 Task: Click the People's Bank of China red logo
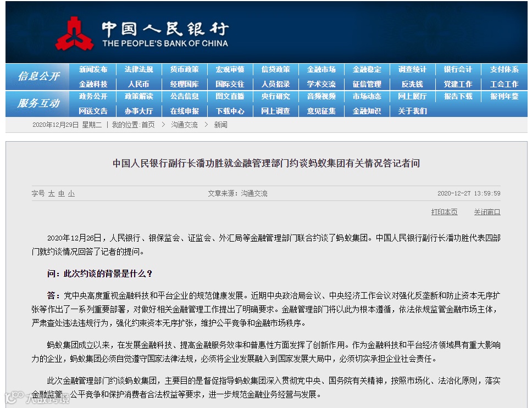(x=74, y=34)
